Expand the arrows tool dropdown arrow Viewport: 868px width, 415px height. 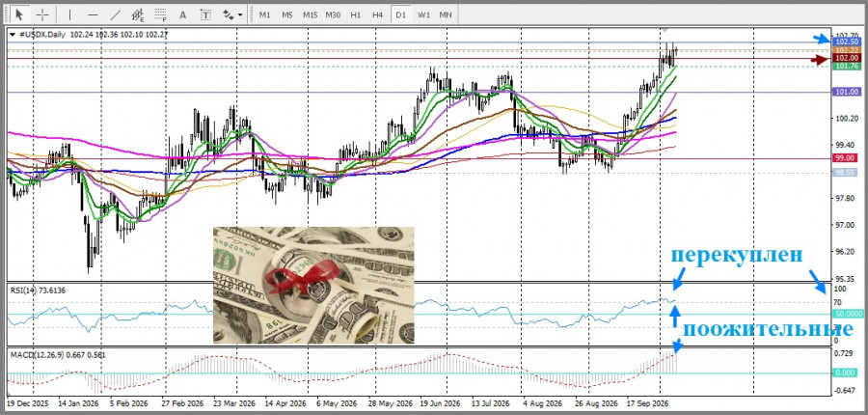pos(240,15)
